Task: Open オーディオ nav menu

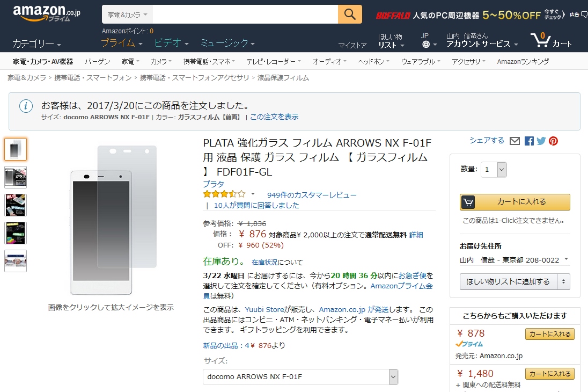Action: coord(329,62)
